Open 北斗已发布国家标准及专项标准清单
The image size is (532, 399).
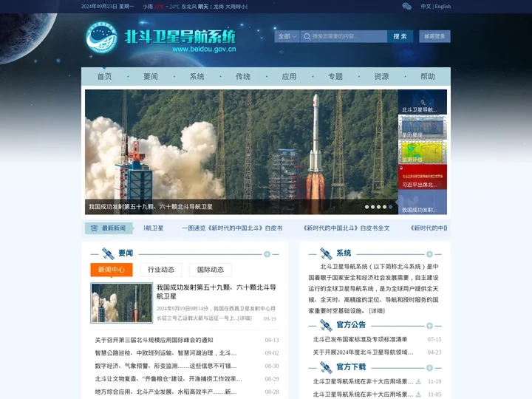tap(360, 339)
